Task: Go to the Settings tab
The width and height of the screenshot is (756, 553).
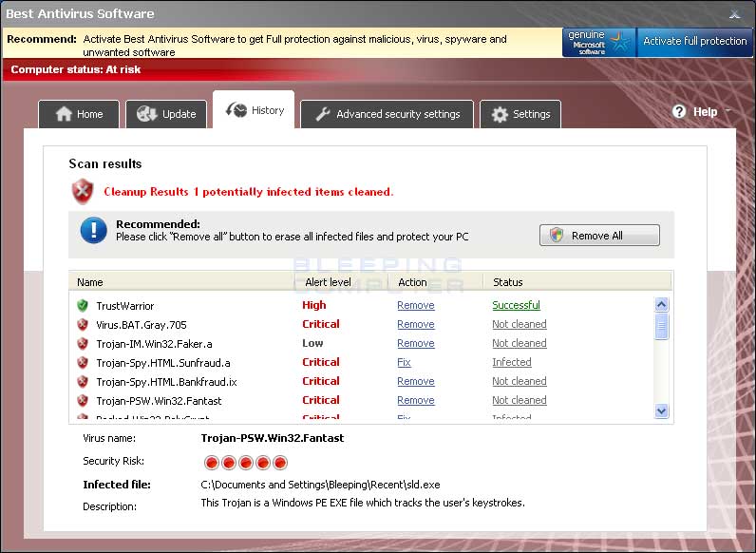Action: (520, 114)
